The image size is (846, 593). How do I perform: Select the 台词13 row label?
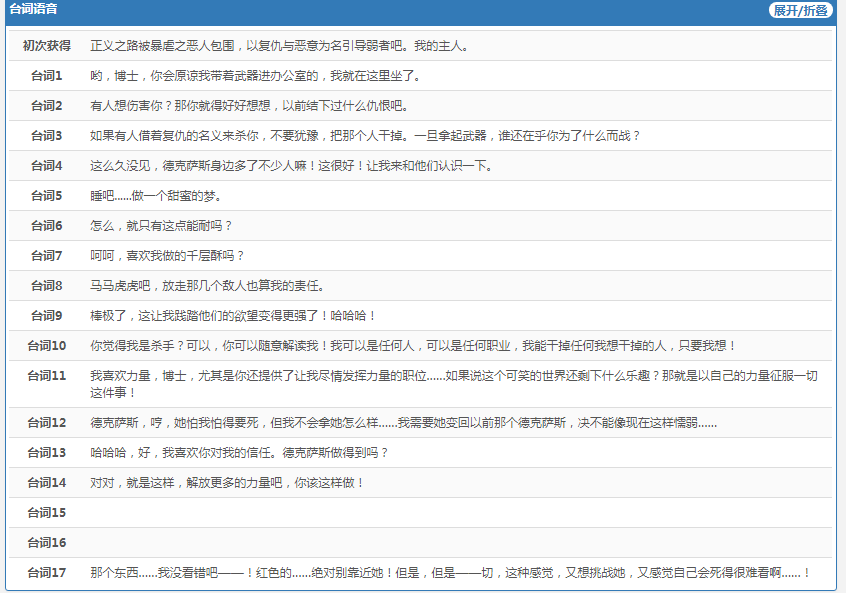(x=46, y=453)
